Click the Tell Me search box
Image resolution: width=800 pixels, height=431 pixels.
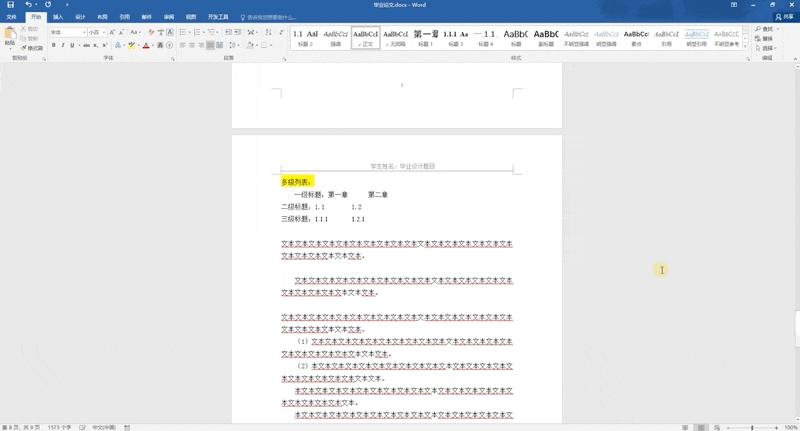point(270,17)
